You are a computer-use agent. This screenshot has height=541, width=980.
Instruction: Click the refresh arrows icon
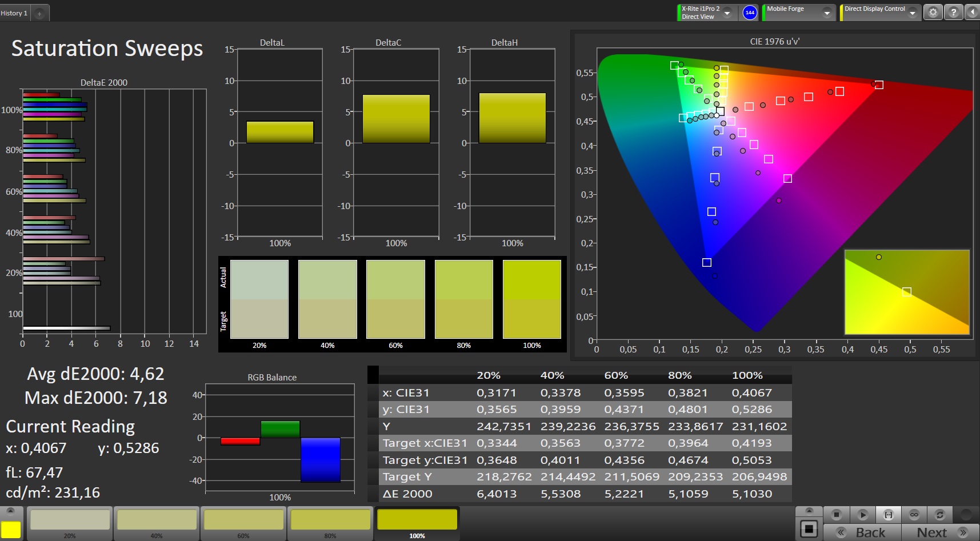[x=940, y=515]
